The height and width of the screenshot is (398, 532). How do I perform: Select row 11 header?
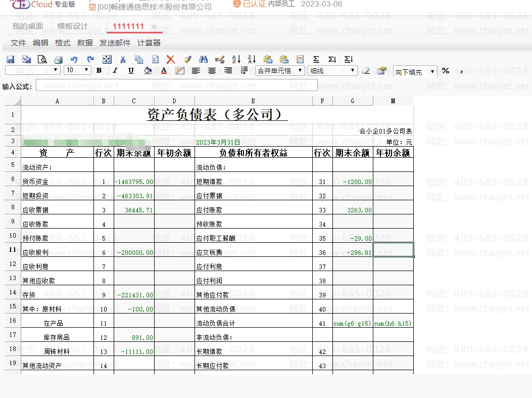coord(13,250)
